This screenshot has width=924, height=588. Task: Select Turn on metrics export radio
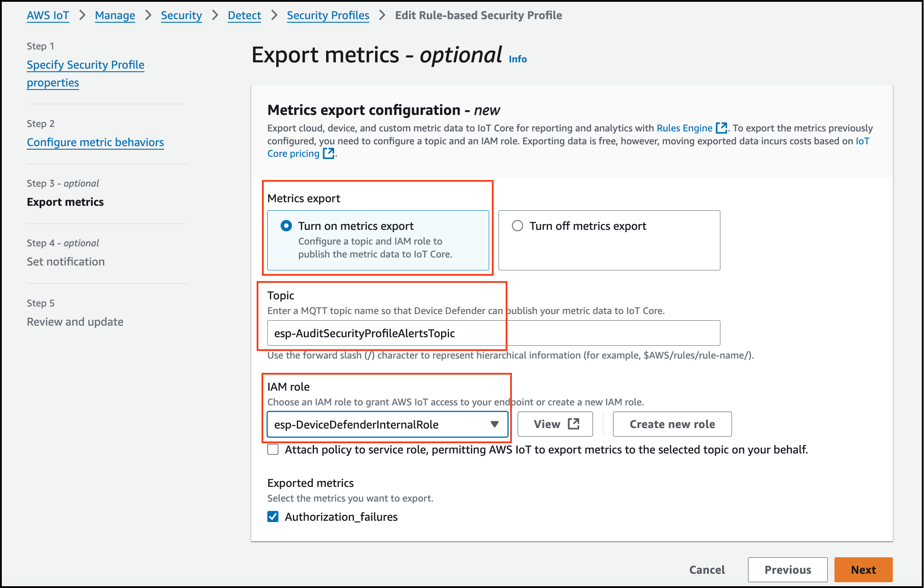[x=286, y=226]
